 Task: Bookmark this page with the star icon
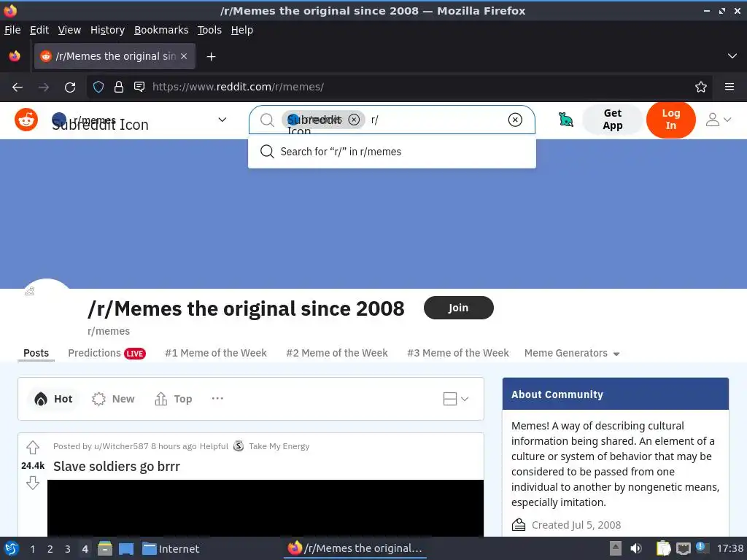pos(701,87)
